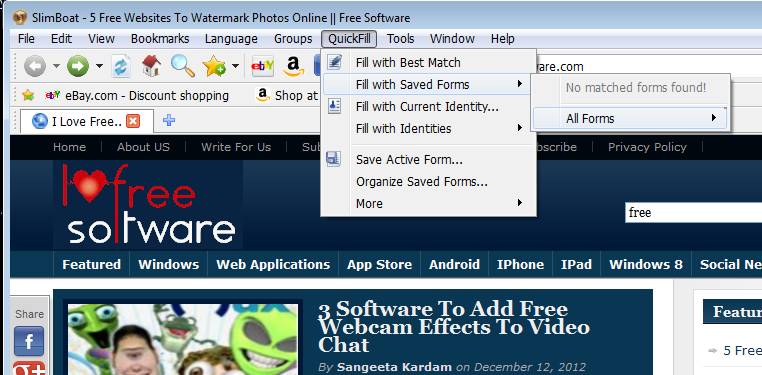Open a new tab with plus icon
The width and height of the screenshot is (762, 375).
[169, 120]
